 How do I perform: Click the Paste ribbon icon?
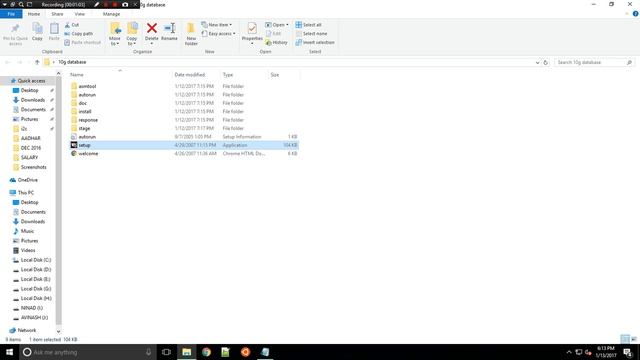coord(54,29)
